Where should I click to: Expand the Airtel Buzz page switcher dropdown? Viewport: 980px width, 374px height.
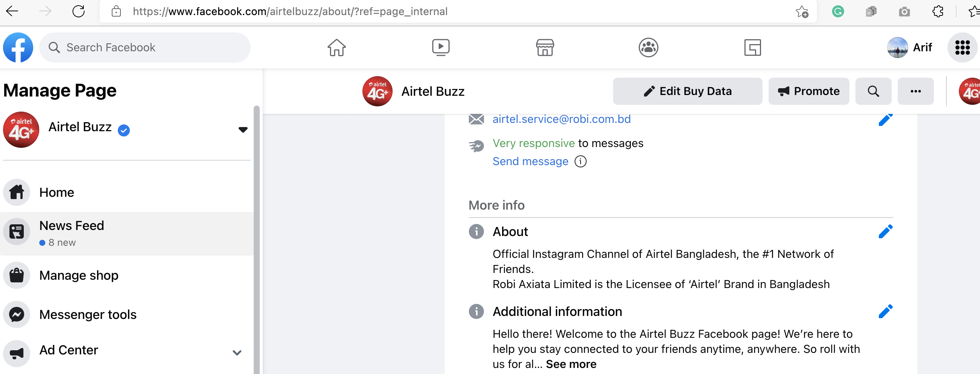243,130
